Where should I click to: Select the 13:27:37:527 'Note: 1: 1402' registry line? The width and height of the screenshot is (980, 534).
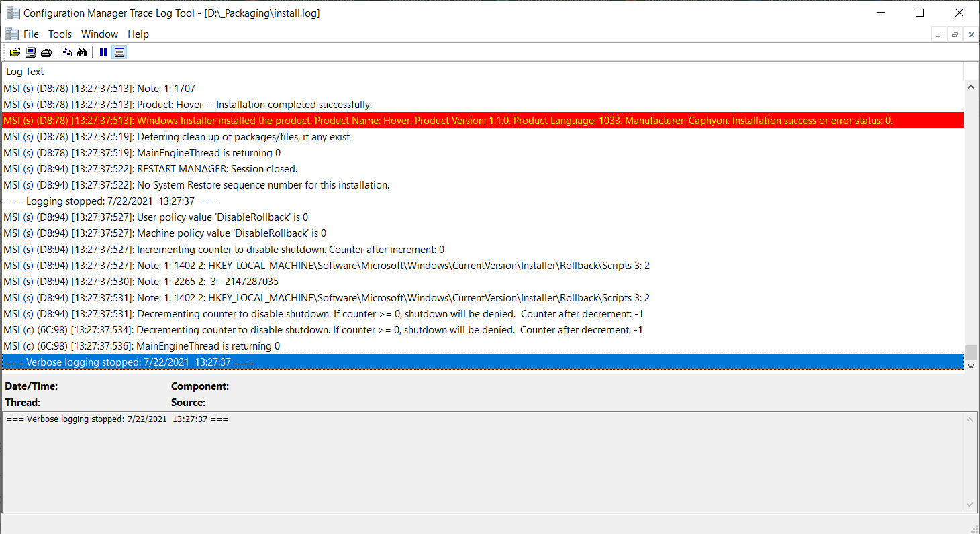click(x=483, y=266)
